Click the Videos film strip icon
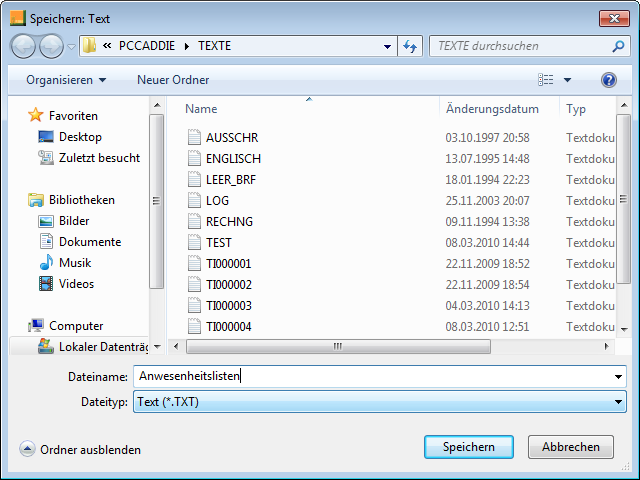The height and width of the screenshot is (480, 640). (46, 284)
